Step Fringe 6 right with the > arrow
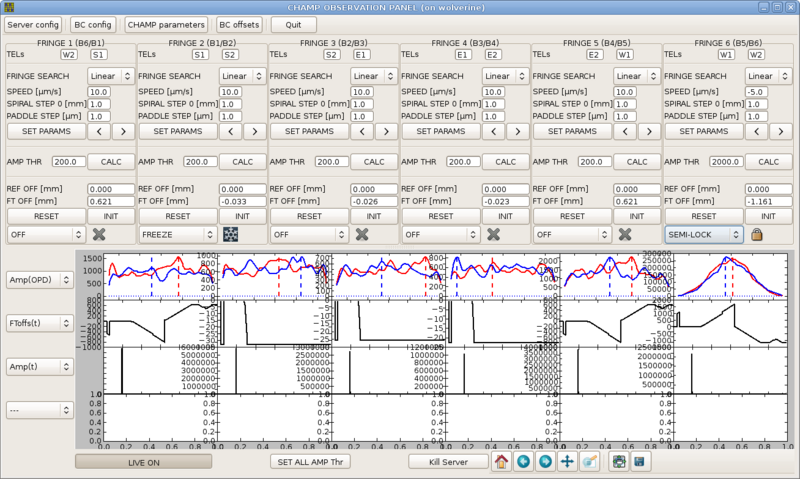This screenshot has width=800, height=479. point(781,131)
